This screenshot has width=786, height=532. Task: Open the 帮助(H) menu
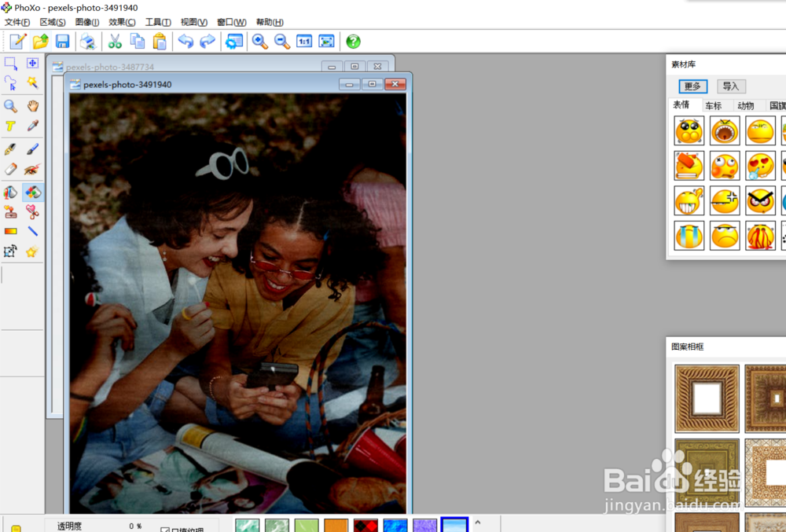click(x=270, y=22)
